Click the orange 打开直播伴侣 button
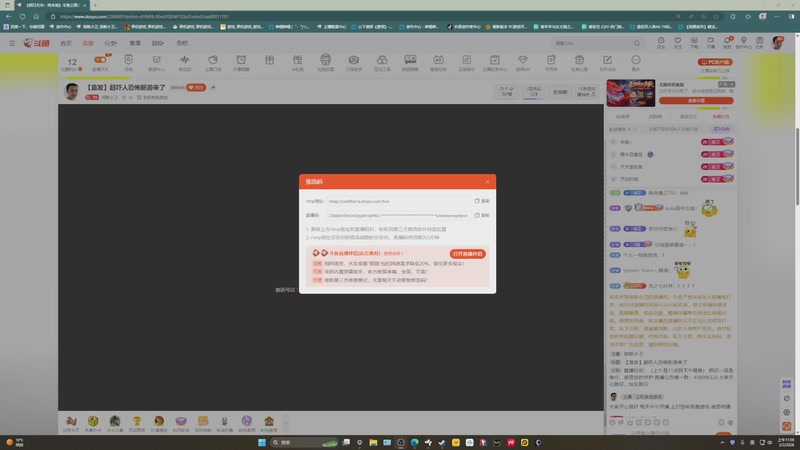 467,254
